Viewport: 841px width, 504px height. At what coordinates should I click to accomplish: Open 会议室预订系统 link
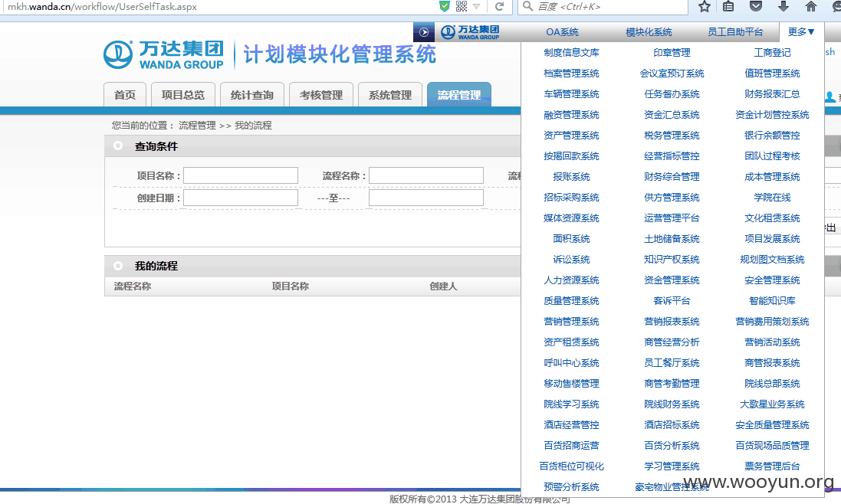point(672,74)
